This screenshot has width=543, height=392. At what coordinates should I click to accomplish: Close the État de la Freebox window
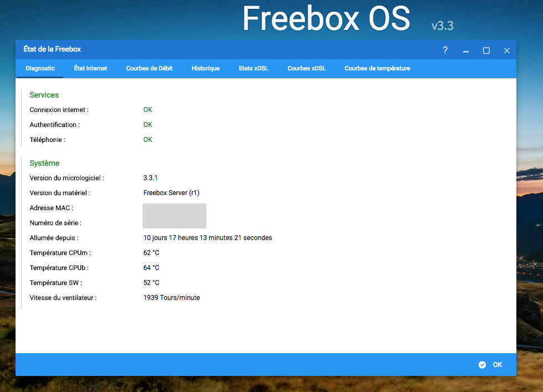[506, 50]
